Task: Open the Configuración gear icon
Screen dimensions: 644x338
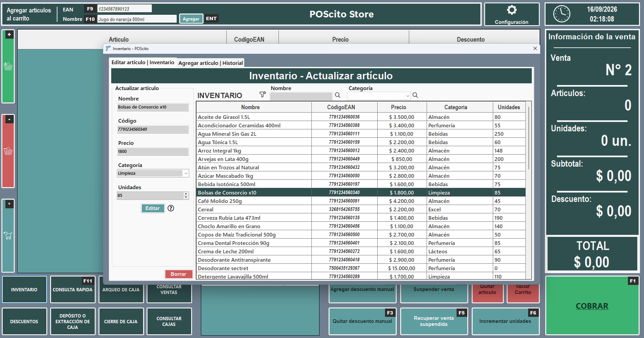Action: [512, 10]
